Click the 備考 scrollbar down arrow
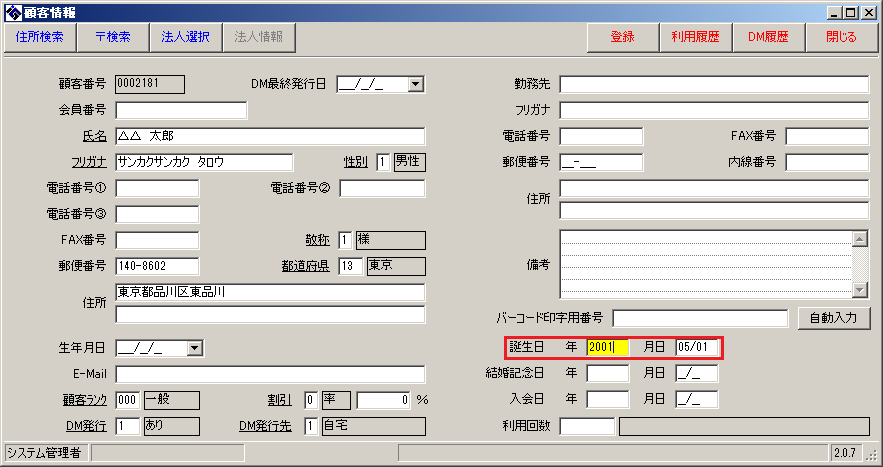Image resolution: width=883 pixels, height=467 pixels. 859,290
